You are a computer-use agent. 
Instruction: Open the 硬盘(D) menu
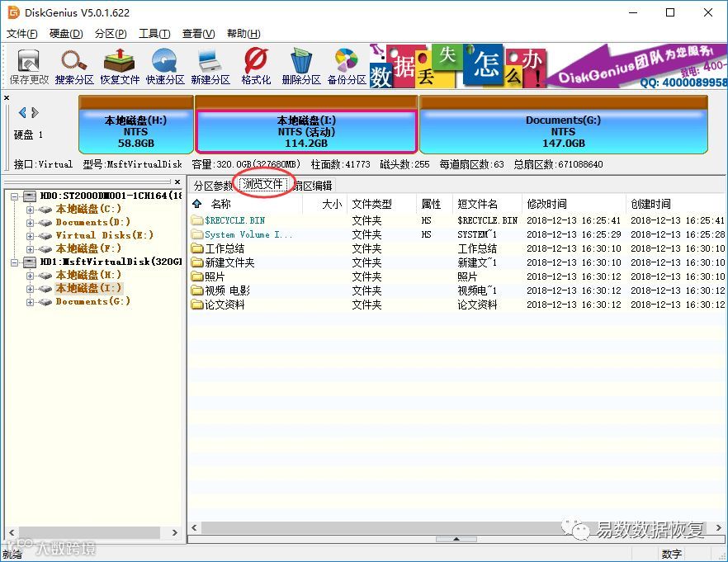click(66, 33)
